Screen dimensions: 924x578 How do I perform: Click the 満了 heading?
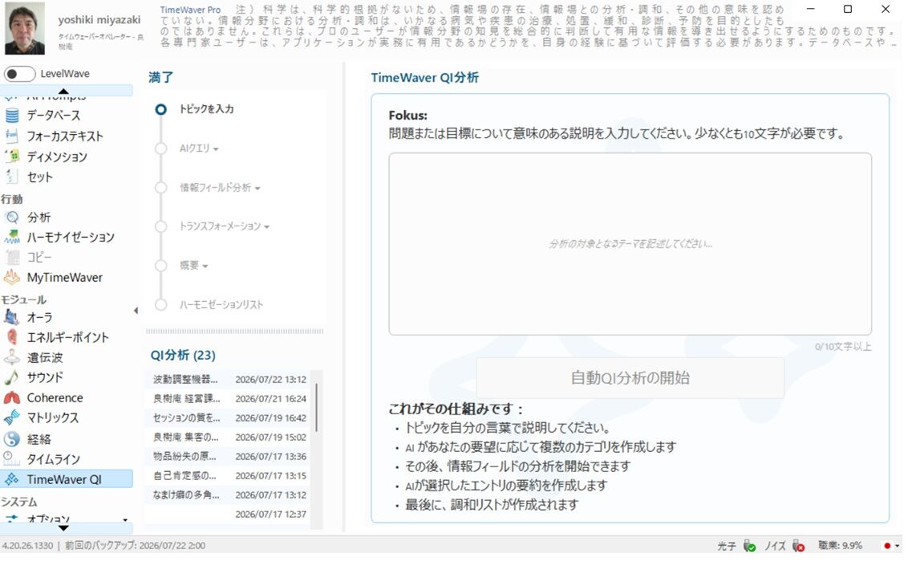tap(160, 78)
